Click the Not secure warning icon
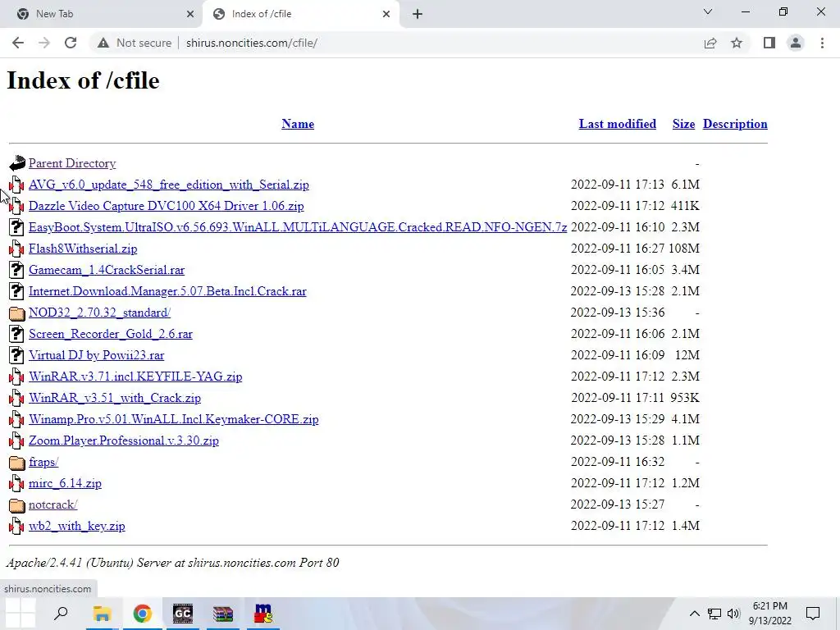 [103, 43]
